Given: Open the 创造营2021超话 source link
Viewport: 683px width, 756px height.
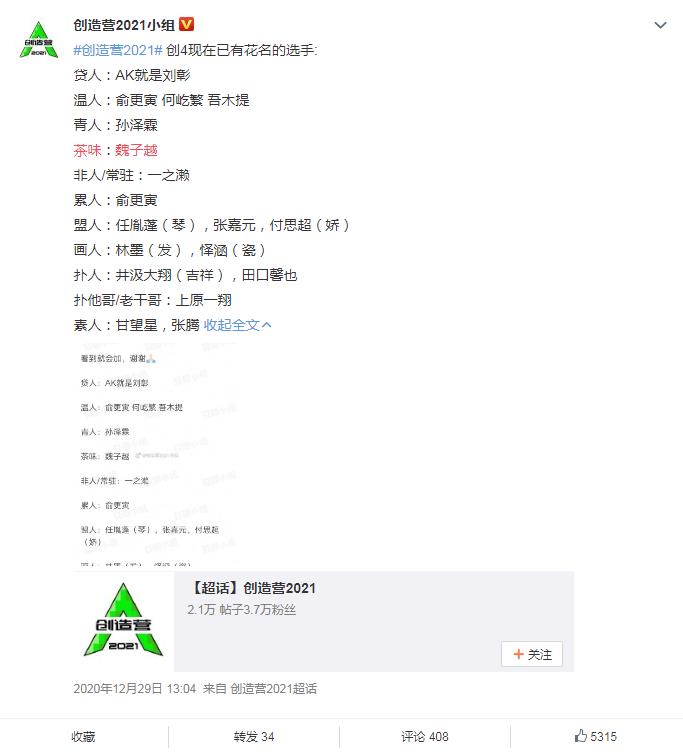Looking at the screenshot, I should (x=273, y=688).
